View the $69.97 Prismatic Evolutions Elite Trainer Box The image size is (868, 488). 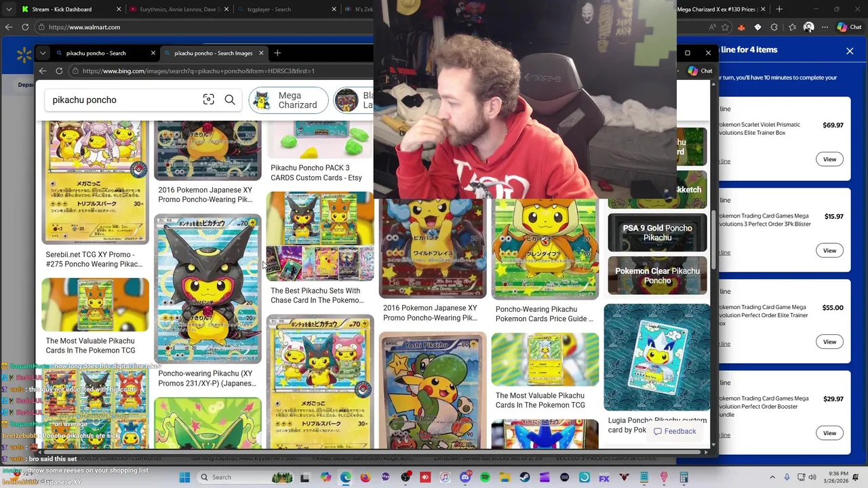pos(829,159)
